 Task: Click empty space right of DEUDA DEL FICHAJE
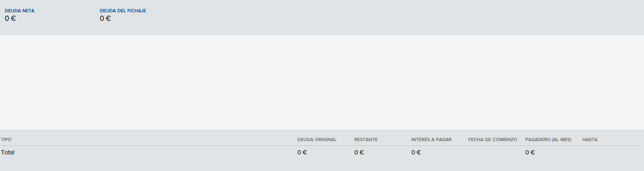394,17
